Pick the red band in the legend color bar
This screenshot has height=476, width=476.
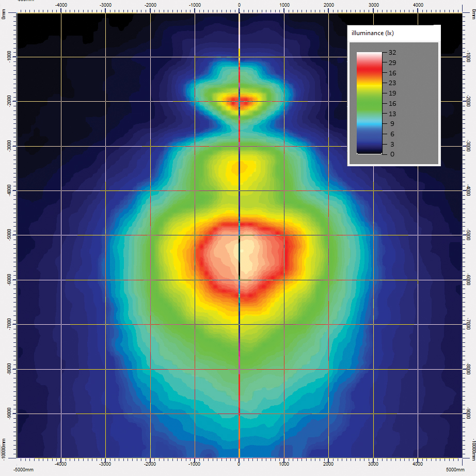[369, 69]
